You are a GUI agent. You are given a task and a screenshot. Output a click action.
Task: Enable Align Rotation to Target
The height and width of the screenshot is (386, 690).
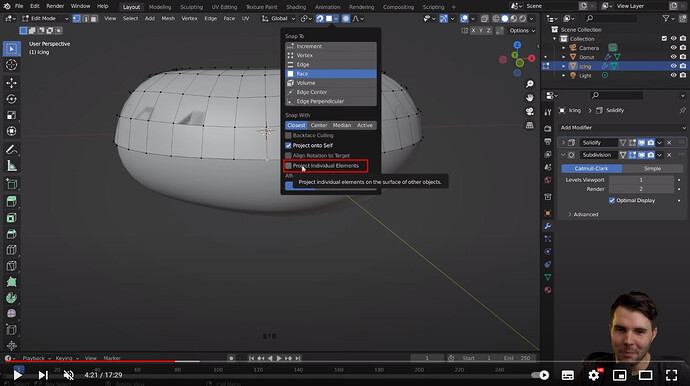[288, 155]
